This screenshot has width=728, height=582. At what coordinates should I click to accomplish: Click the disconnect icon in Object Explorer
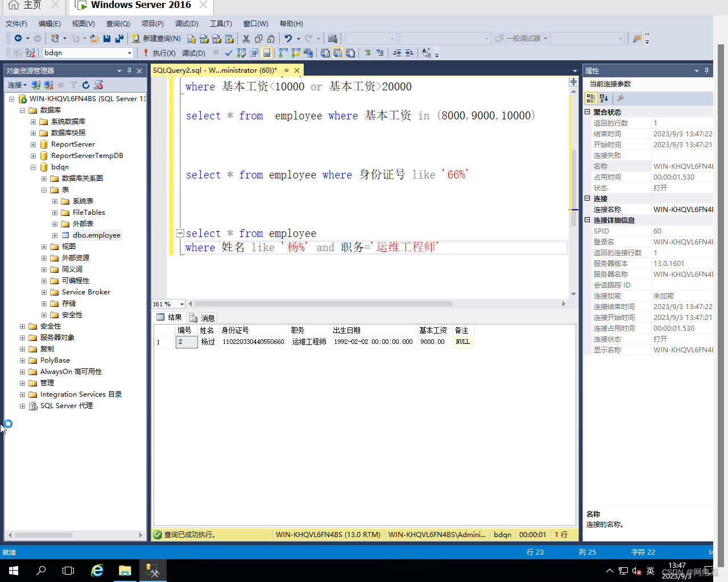click(x=48, y=85)
